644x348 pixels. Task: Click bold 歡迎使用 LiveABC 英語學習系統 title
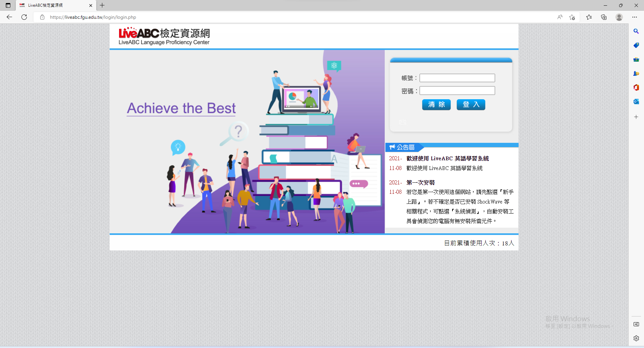coord(447,158)
